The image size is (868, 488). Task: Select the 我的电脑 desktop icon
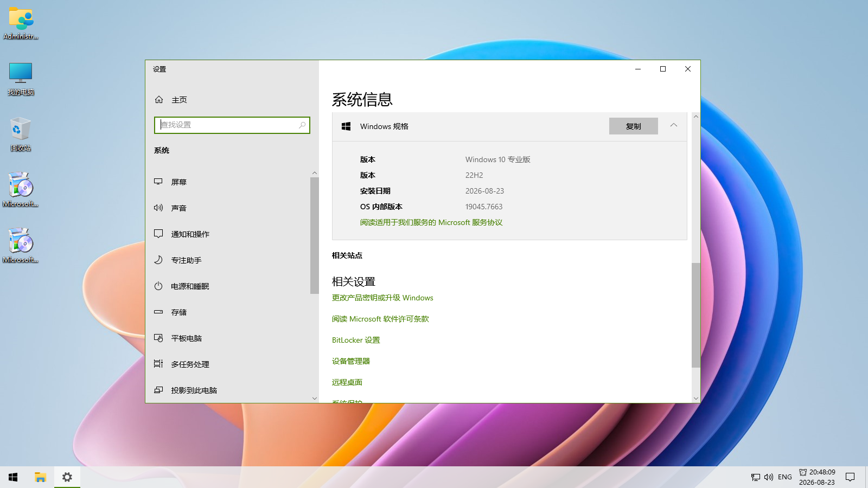pos(21,79)
